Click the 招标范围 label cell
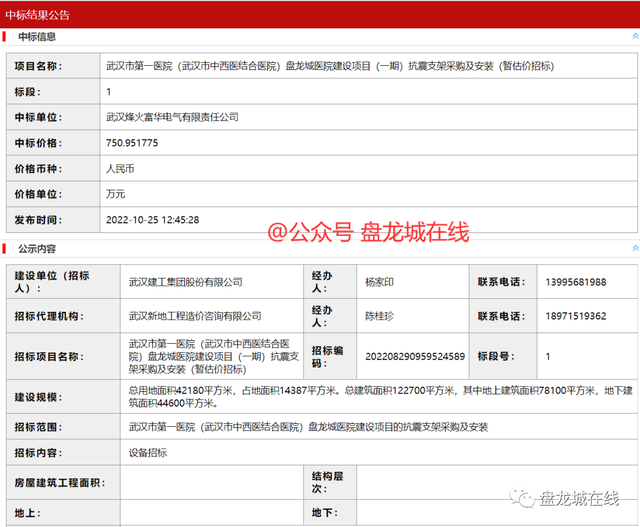 click(63, 427)
